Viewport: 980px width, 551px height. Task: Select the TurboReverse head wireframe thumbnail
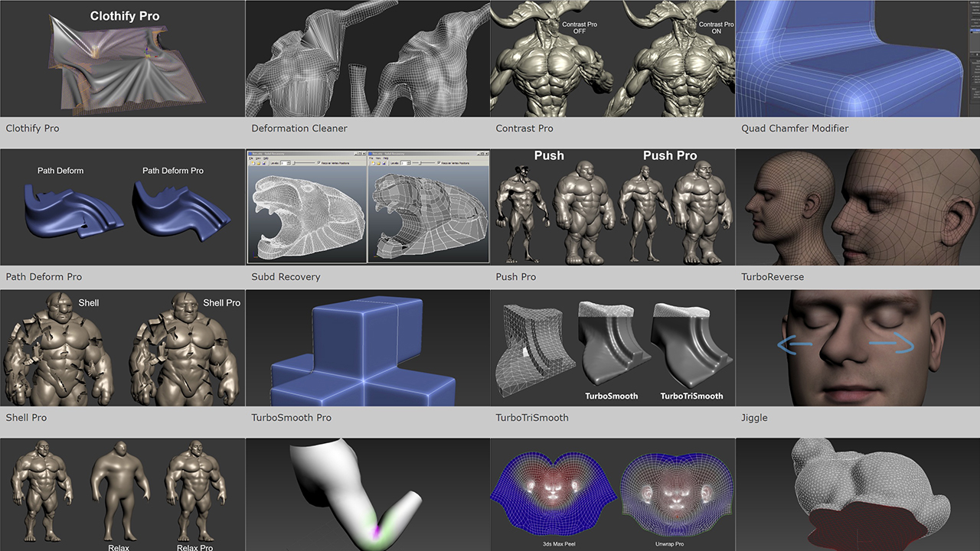857,207
